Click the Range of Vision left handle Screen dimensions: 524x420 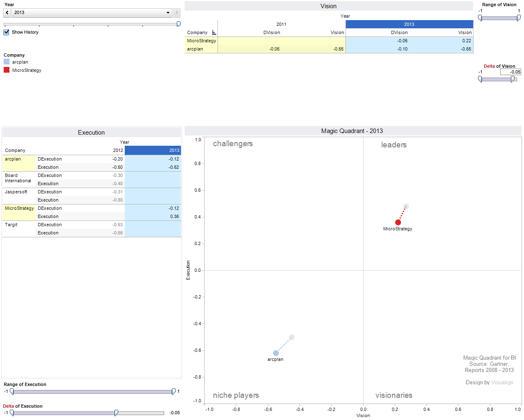[480, 18]
